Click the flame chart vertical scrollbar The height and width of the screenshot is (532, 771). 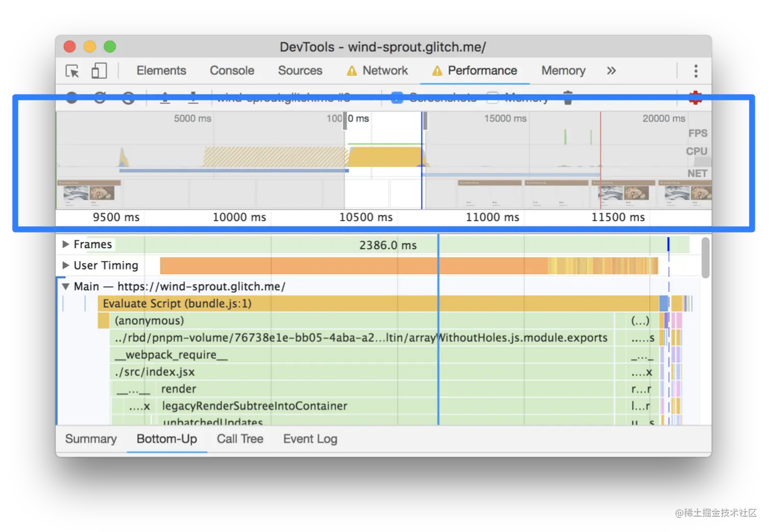pos(705,258)
